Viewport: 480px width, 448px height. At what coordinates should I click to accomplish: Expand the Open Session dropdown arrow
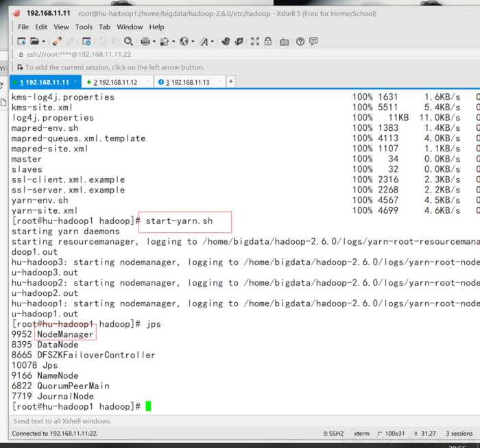click(x=44, y=41)
